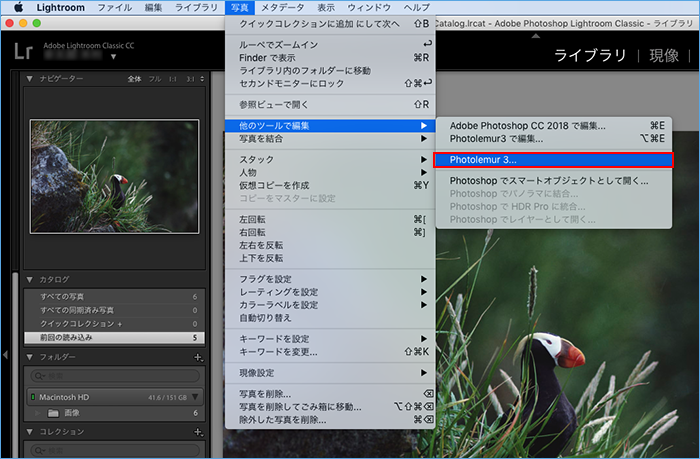Screen dimensions: 700x459
Task: Rotate photo with 右回転
Action: click(x=330, y=232)
